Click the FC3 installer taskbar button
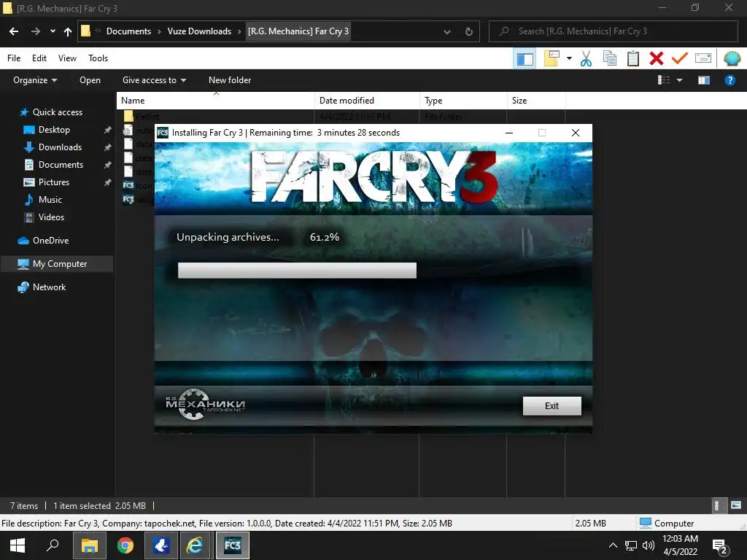 click(x=233, y=545)
